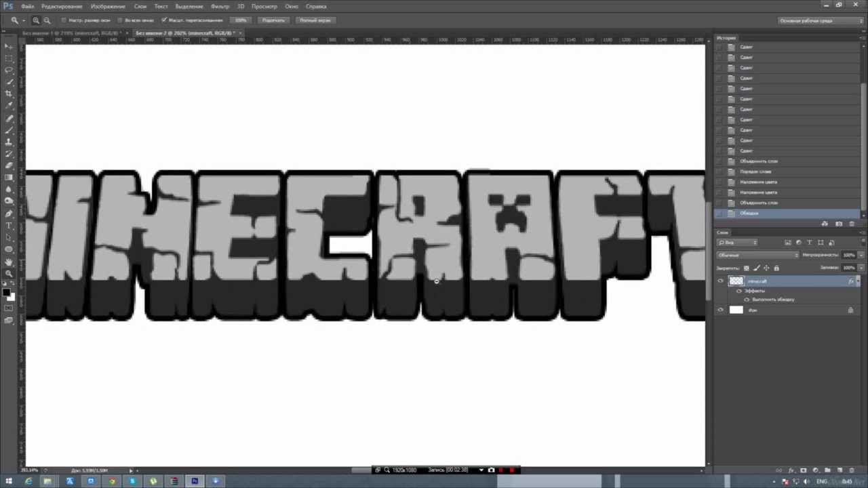Select the Horizontal Type tool
Image resolution: width=868 pixels, height=488 pixels.
pyautogui.click(x=9, y=226)
